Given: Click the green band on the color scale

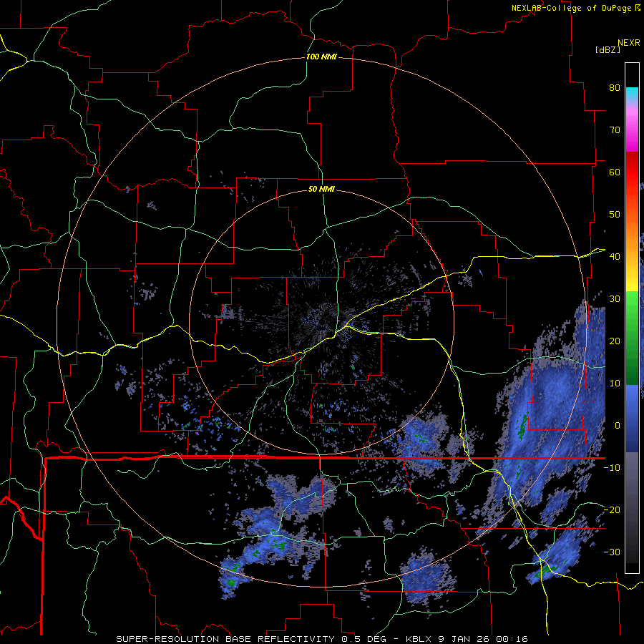Looking at the screenshot, I should click(632, 338).
